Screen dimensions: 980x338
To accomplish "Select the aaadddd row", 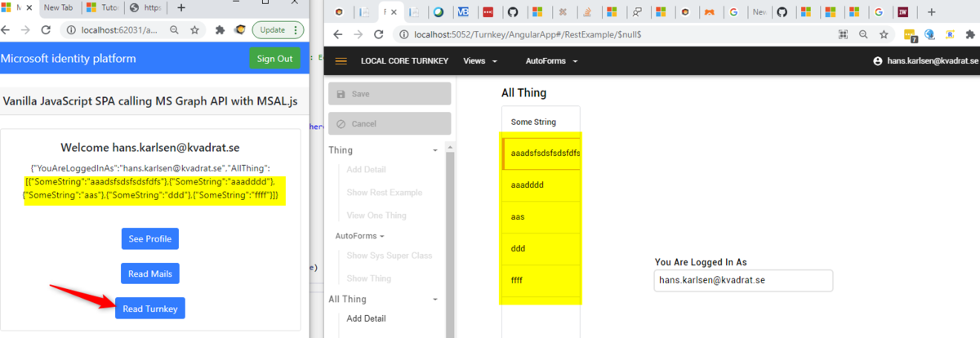I will pyautogui.click(x=541, y=185).
